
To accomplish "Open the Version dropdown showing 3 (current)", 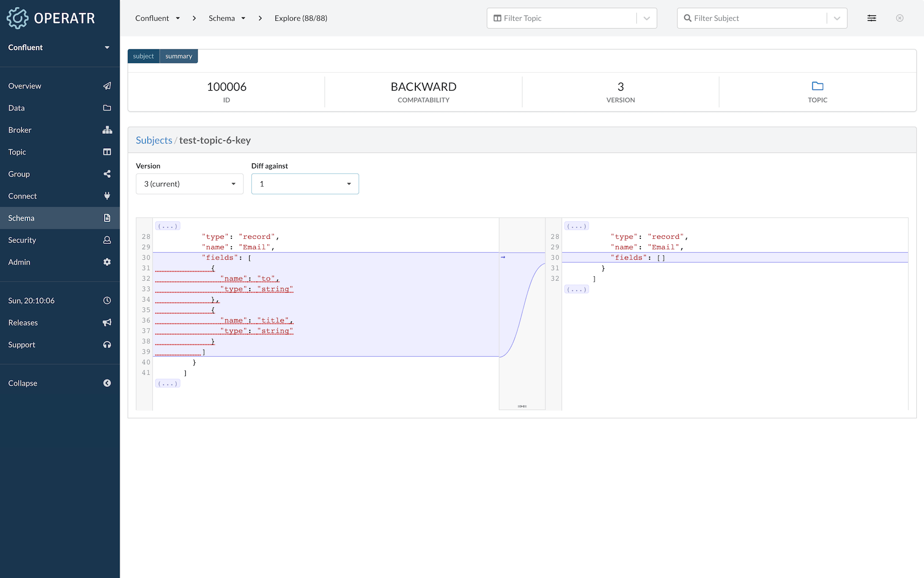I will click(x=189, y=184).
